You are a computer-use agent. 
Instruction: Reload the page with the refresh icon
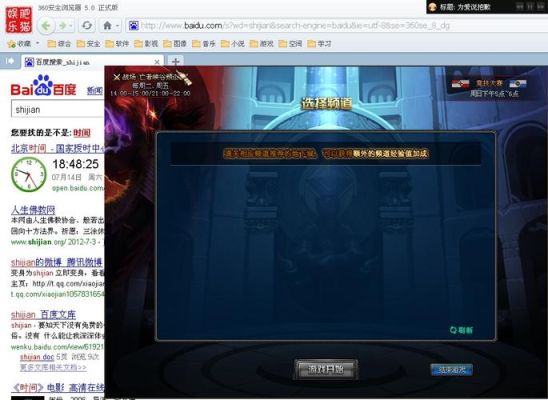coord(87,26)
